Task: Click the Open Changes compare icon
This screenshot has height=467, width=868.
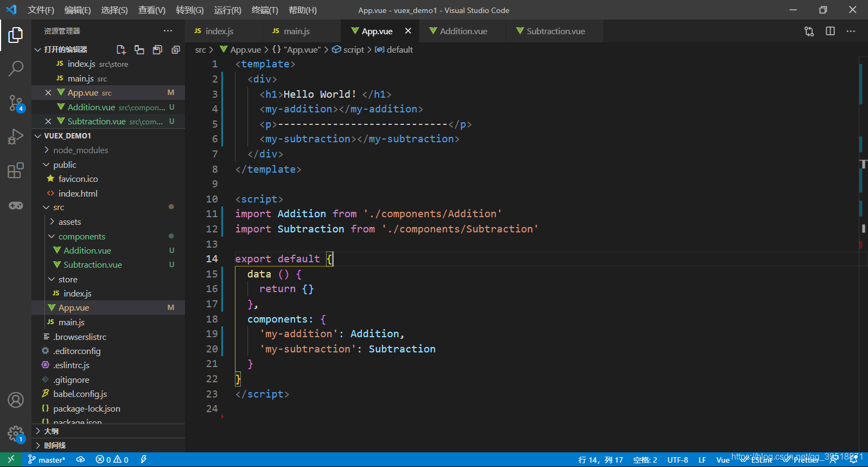Action: pyautogui.click(x=809, y=31)
